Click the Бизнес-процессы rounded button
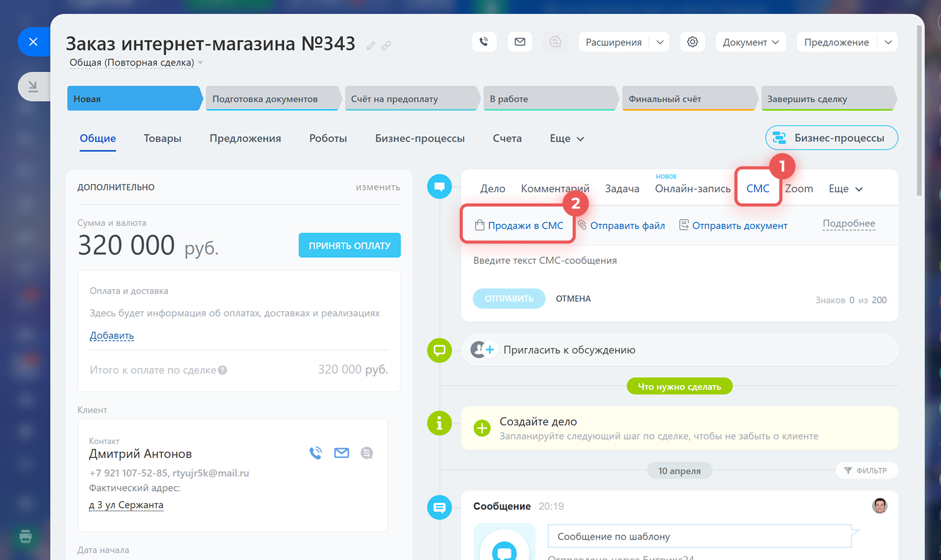Screen dimensions: 941x560 click(832, 138)
